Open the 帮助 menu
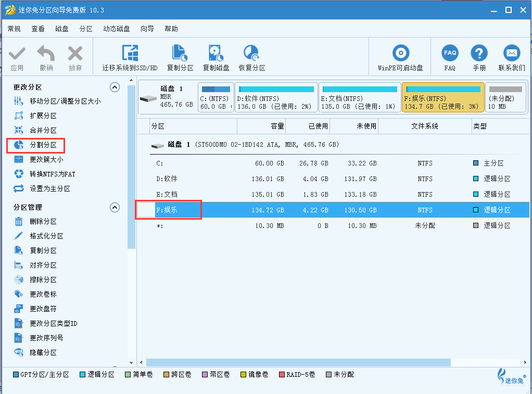532x394 pixels. point(171,29)
